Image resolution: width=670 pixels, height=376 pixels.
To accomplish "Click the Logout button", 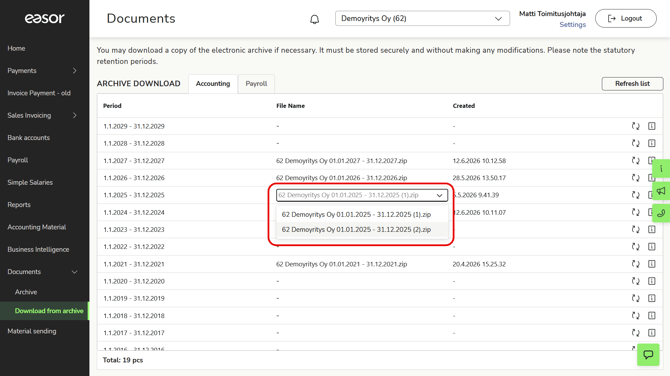I will (x=626, y=18).
